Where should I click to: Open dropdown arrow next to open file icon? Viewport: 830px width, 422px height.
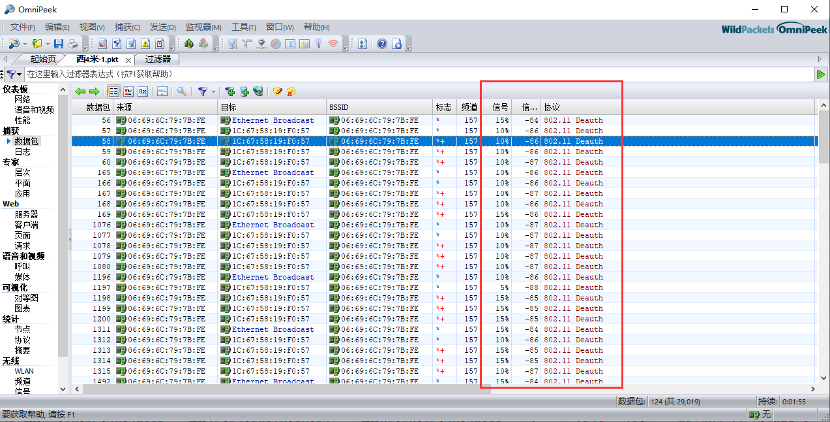(47, 44)
